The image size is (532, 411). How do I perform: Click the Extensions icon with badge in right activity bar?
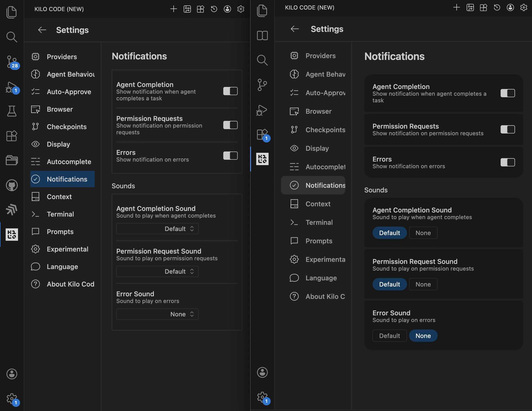262,135
